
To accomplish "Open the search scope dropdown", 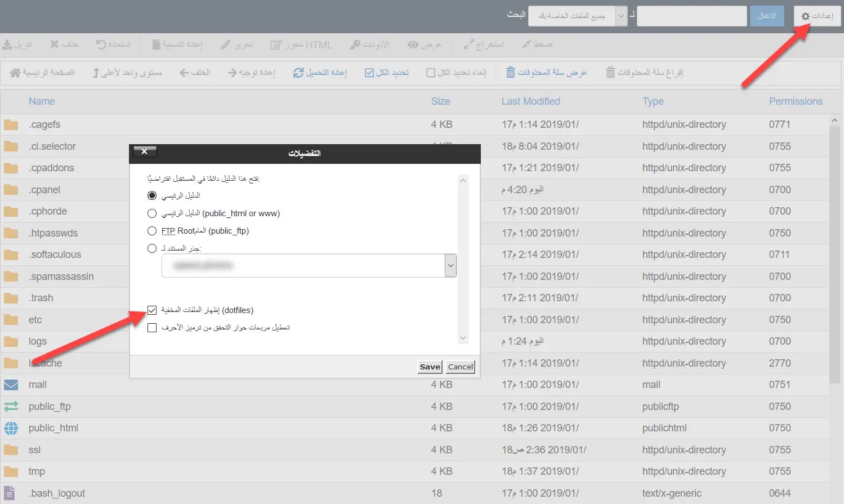I will click(578, 16).
